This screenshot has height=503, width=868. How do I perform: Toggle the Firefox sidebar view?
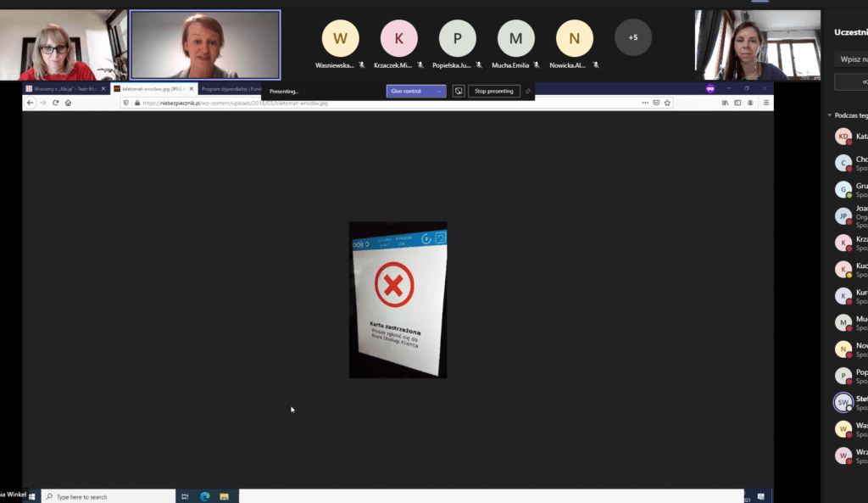pyautogui.click(x=738, y=103)
